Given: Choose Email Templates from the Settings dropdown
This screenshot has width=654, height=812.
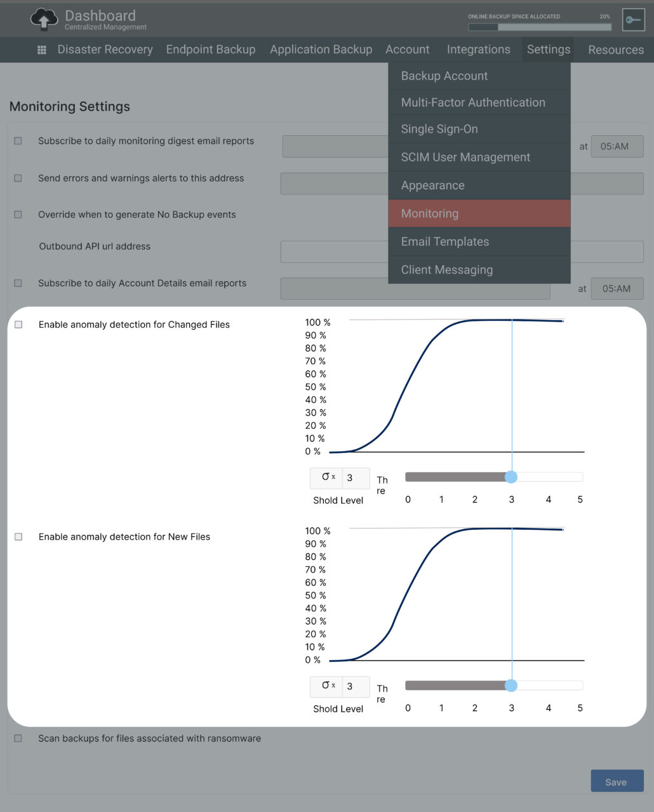Looking at the screenshot, I should pyautogui.click(x=444, y=241).
